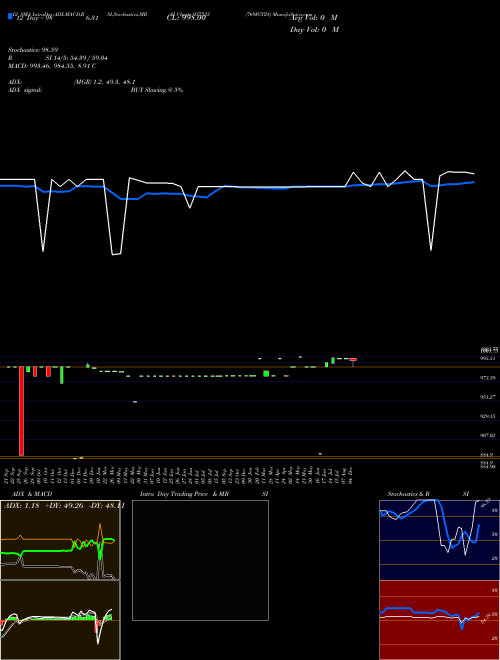Screen dimensions: 500x660
Task: Select the 929.15 price axis label
Action: (488, 416)
